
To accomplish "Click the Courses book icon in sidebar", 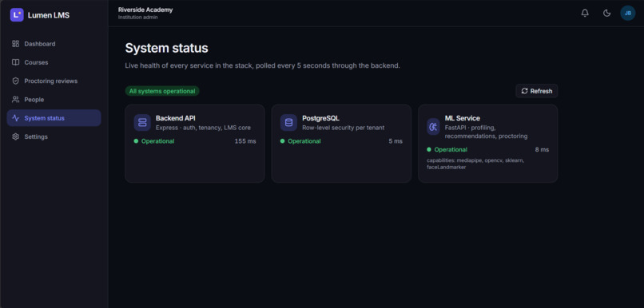I will click(16, 62).
